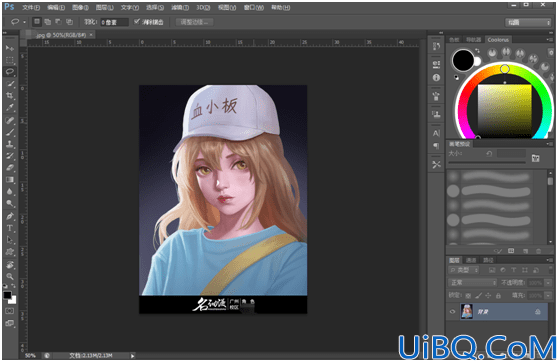558x362 pixels.
Task: Open the Character panel icon
Action: 436,133
